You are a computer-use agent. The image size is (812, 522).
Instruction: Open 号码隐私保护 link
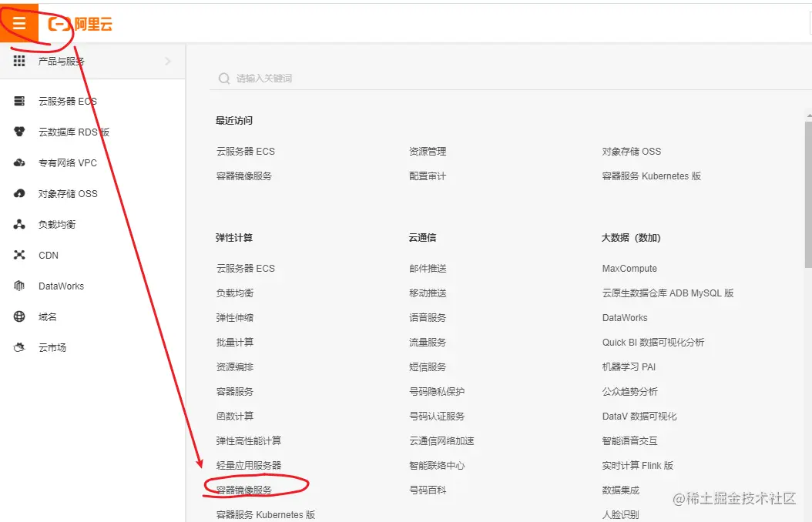[437, 391]
